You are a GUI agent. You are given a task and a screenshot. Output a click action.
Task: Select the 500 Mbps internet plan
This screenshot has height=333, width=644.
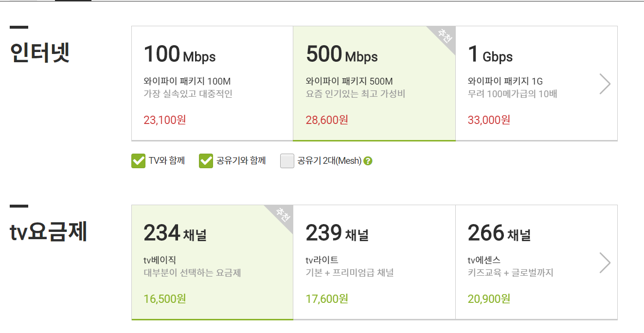(x=374, y=83)
